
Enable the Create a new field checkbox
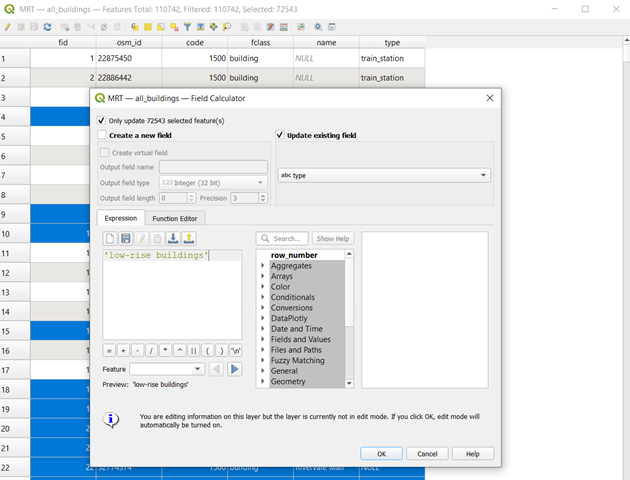click(101, 135)
